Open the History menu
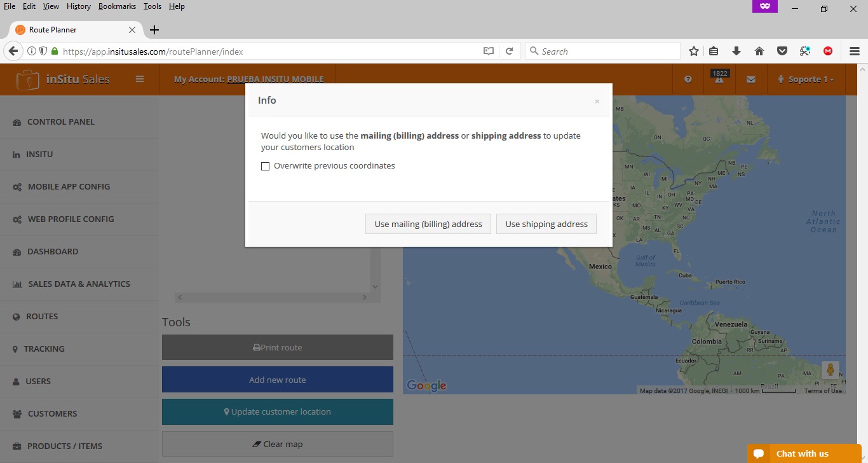The image size is (868, 463). coord(78,6)
